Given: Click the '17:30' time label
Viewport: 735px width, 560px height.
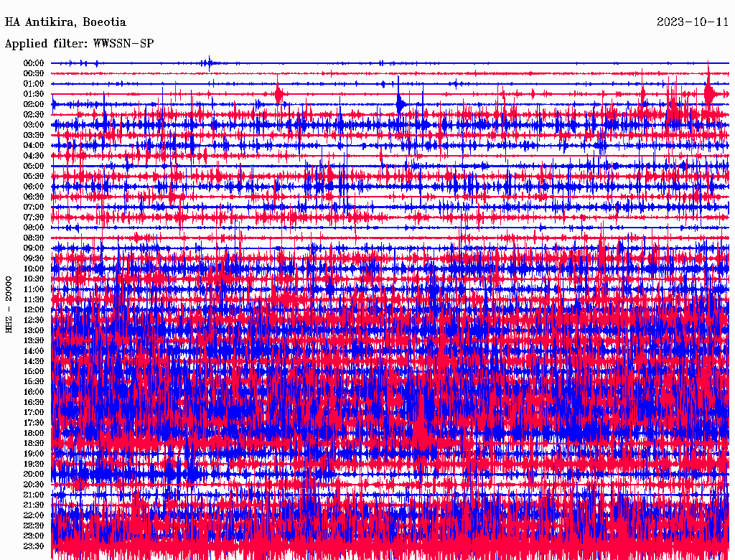Looking at the screenshot, I should click(34, 423).
